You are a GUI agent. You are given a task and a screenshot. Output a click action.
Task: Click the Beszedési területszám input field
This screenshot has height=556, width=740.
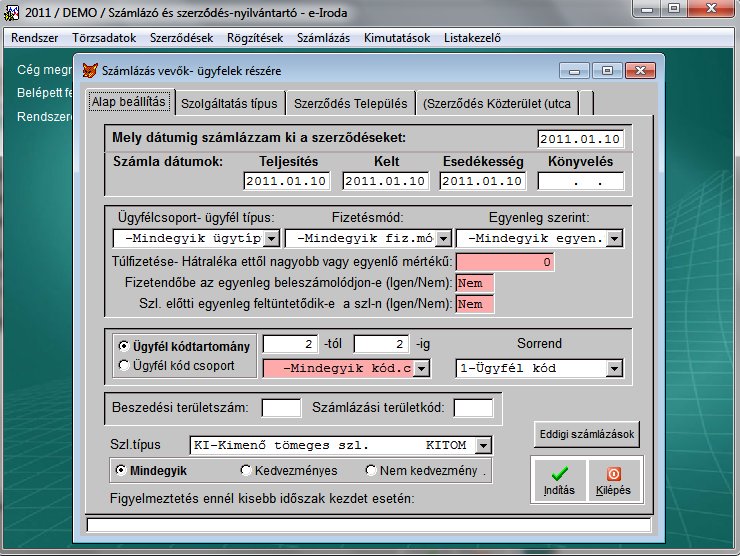point(281,407)
